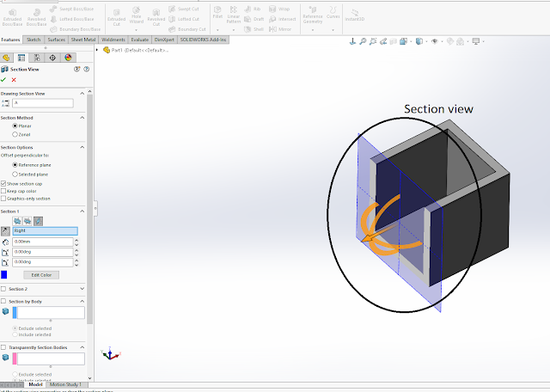Switch to the Surfaces tab
550x392 pixels.
[x=57, y=40]
